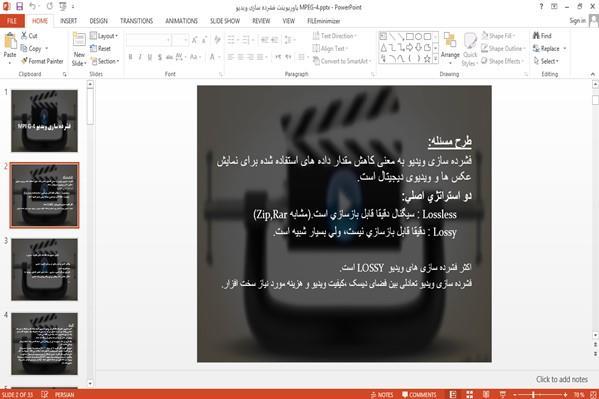This screenshot has height=399, width=599.
Task: Click the Undo icon in title bar
Action: click(32, 6)
